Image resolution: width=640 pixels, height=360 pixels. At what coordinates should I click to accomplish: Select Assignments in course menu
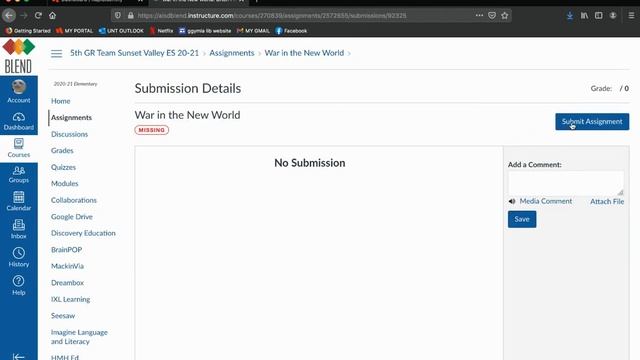71,118
